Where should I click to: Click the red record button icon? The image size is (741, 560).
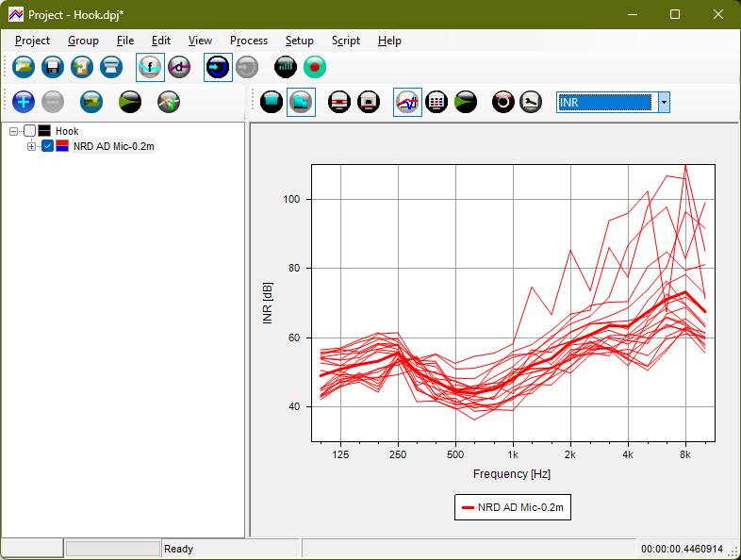(x=315, y=67)
